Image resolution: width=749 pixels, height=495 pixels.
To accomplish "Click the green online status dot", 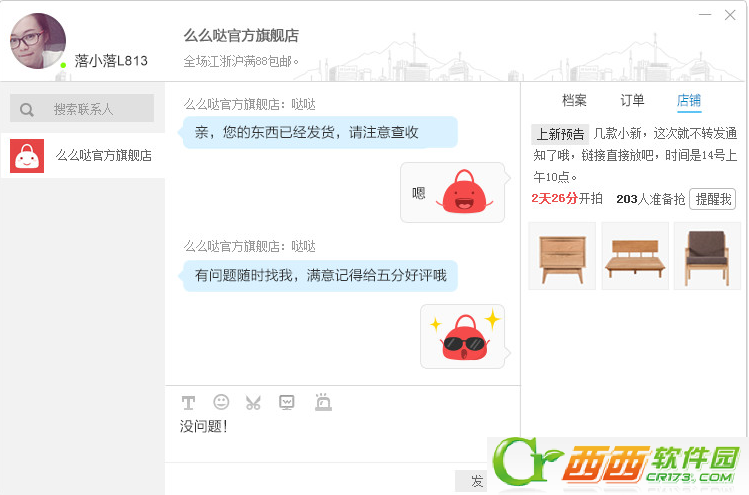I will click(63, 65).
